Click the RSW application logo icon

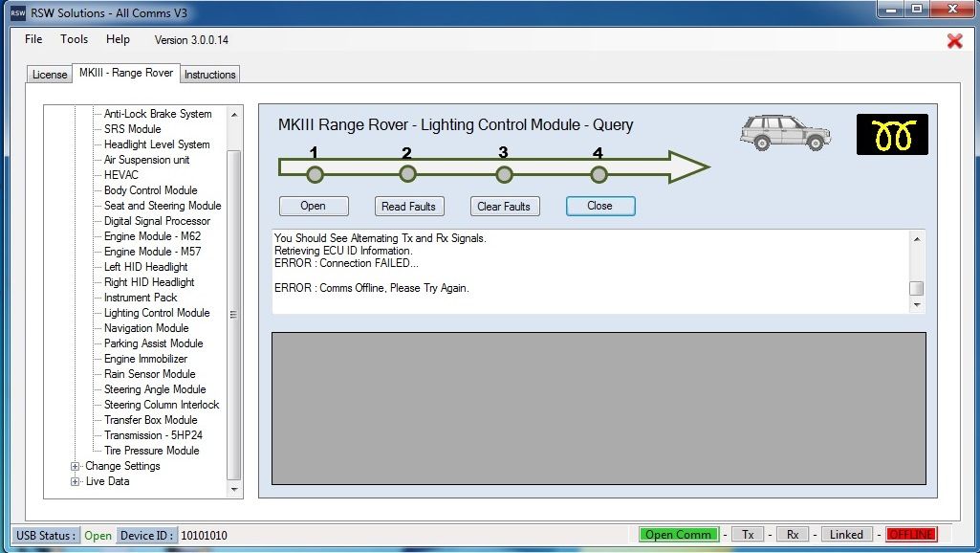coord(18,12)
